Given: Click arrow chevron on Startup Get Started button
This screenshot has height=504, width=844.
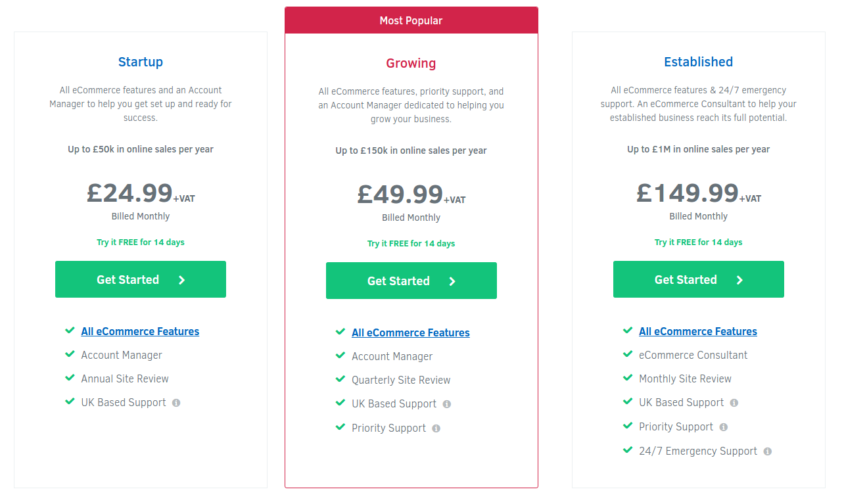Looking at the screenshot, I should point(182,280).
